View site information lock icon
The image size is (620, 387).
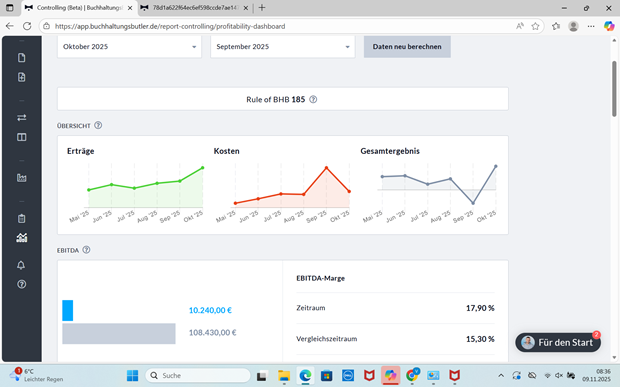click(x=46, y=26)
